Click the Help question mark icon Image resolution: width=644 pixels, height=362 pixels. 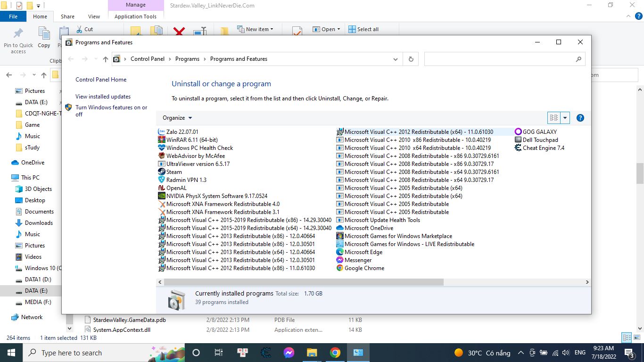(580, 118)
